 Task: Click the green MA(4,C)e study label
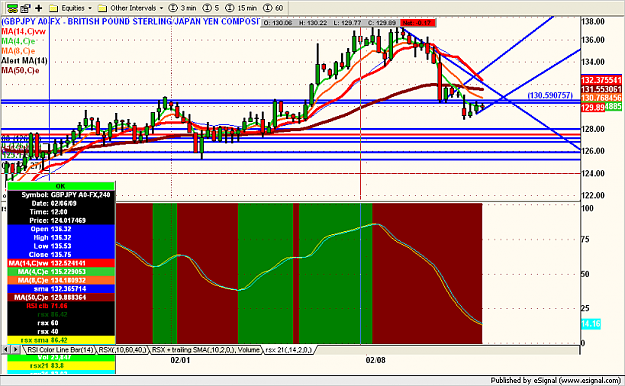(18, 41)
